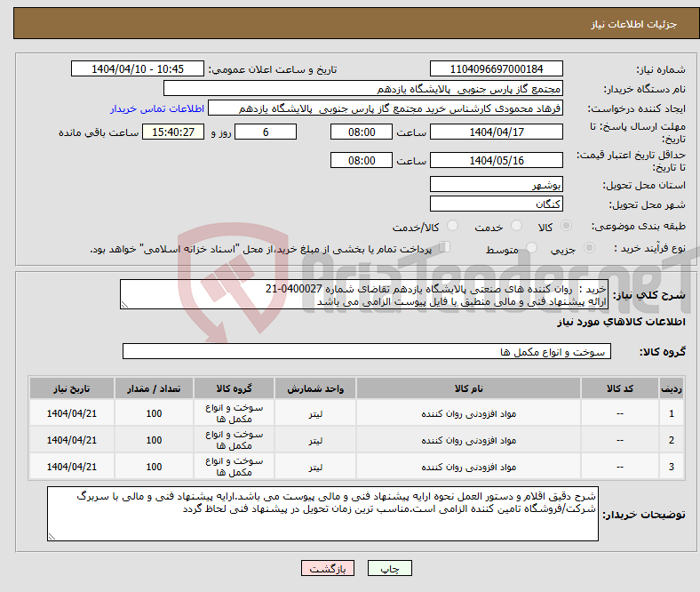Click the response deadline time 08:00 field
Screen dimensions: 700x592
coord(362,132)
